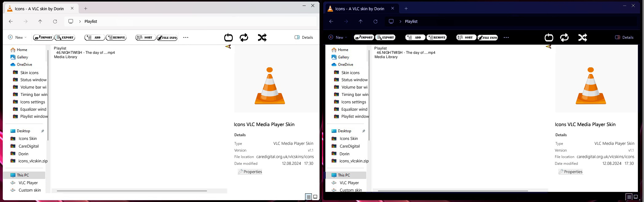Click the Sort button in the dark window
644x202 pixels.
coord(466,38)
